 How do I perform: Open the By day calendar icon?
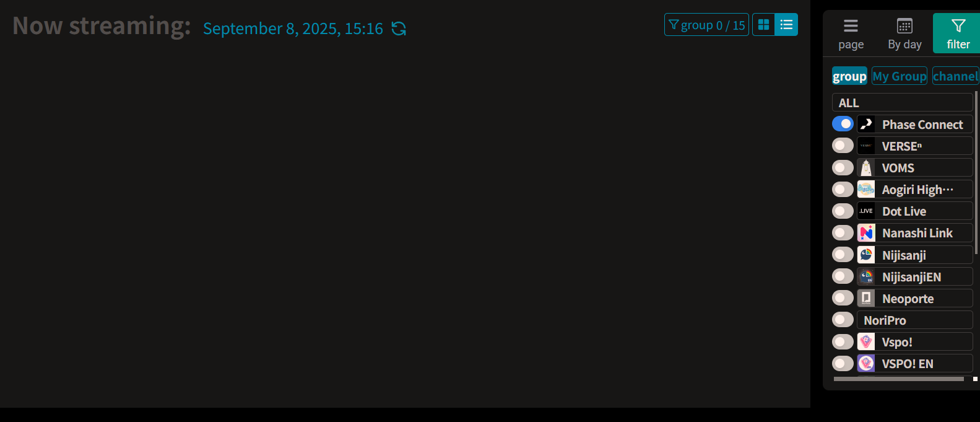(x=904, y=26)
